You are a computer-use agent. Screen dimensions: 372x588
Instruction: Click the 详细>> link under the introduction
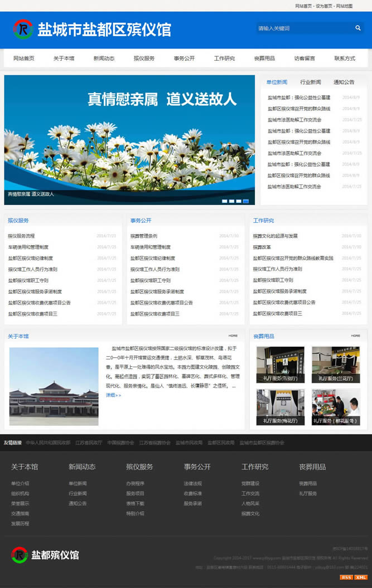(x=113, y=395)
